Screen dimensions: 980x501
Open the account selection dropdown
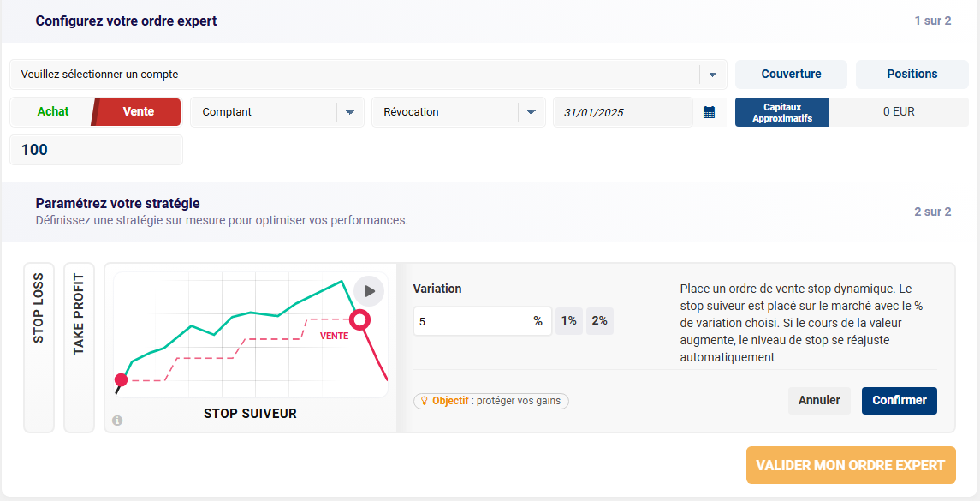[366, 75]
